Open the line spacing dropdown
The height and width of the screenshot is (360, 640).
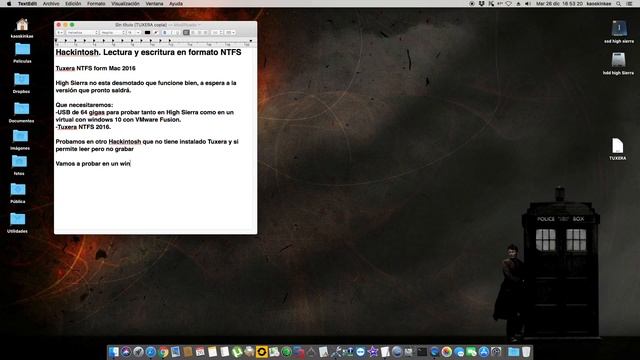click(x=217, y=33)
